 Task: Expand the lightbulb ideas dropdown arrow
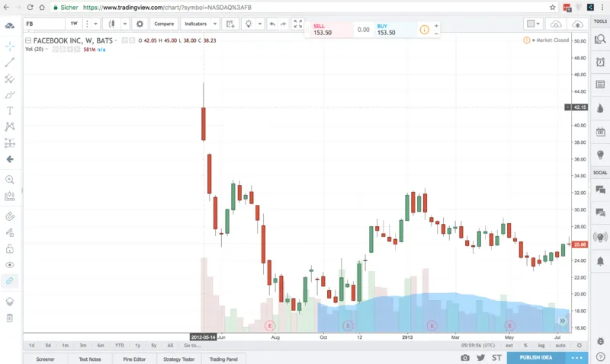pos(260,24)
